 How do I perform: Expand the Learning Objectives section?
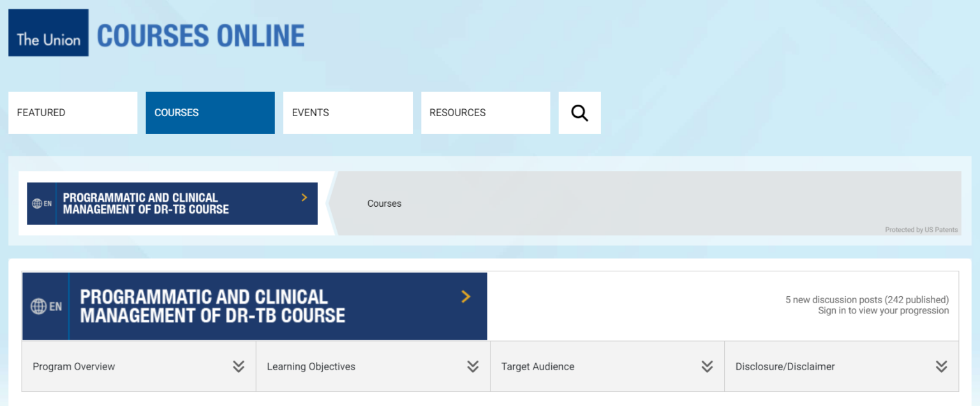click(473, 366)
